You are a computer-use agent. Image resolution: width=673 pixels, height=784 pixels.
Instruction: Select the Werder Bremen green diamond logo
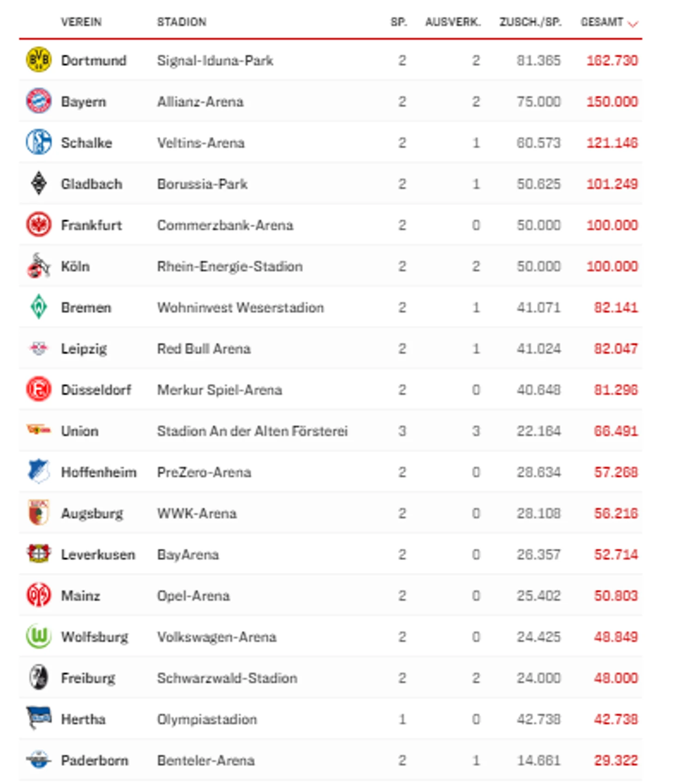click(39, 307)
